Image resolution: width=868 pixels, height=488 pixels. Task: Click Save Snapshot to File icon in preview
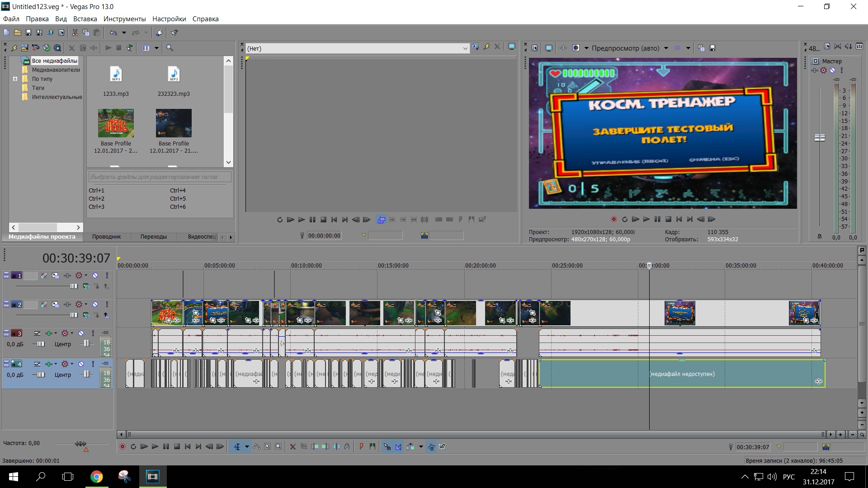(712, 48)
